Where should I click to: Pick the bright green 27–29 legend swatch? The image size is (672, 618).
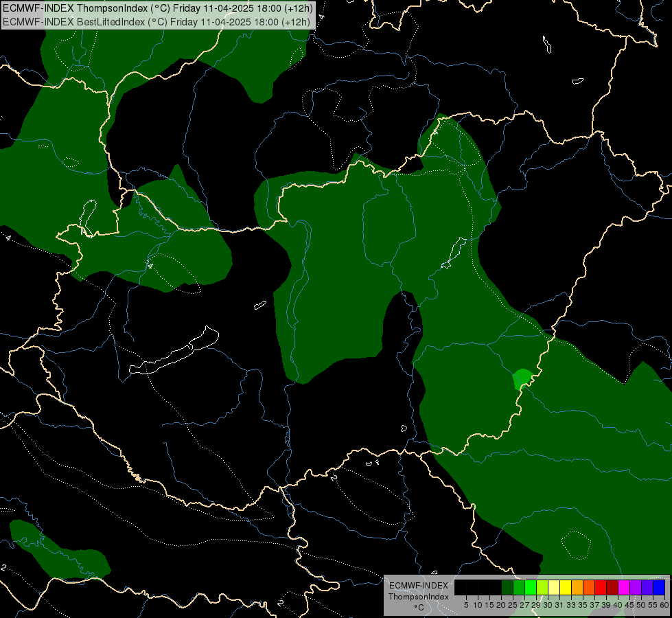tap(531, 587)
